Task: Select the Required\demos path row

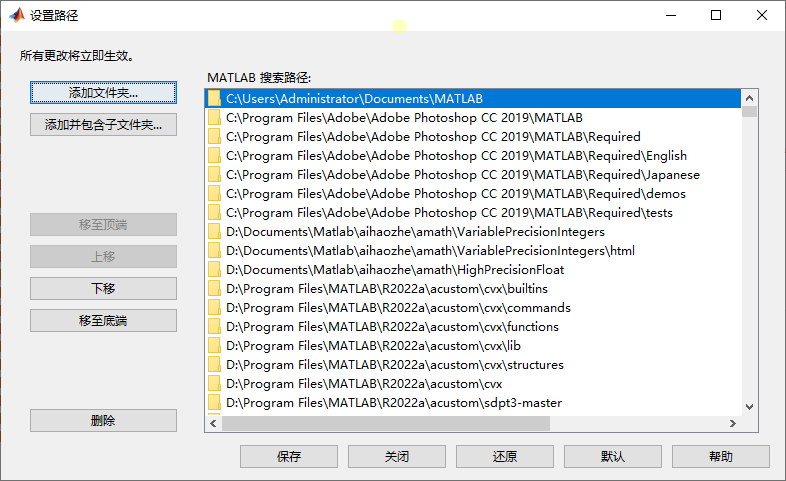Action: pyautogui.click(x=473, y=193)
